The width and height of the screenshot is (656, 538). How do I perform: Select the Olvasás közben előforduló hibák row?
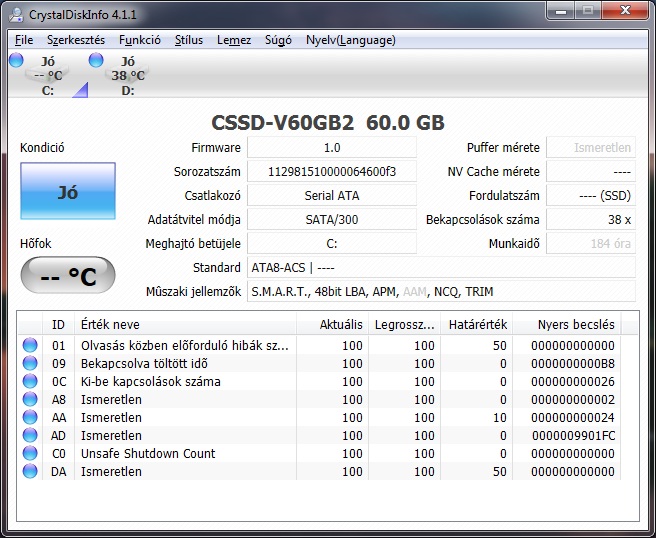[x=319, y=345]
